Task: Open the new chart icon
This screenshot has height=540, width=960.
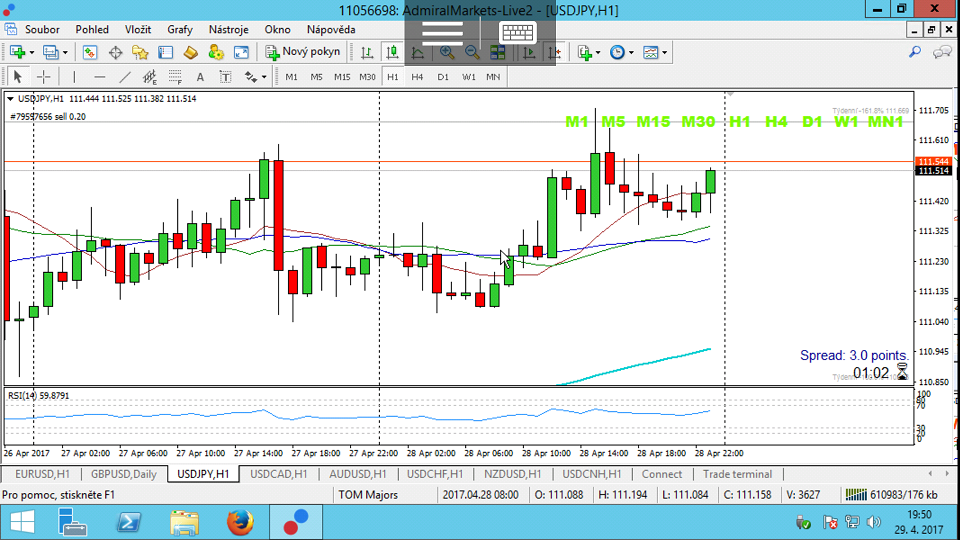Action: [17, 53]
